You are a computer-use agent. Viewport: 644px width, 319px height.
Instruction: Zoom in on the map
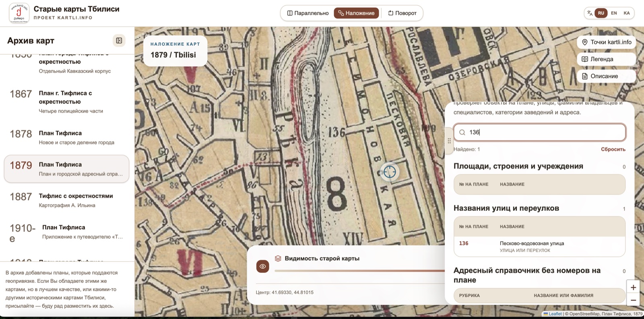(x=633, y=287)
